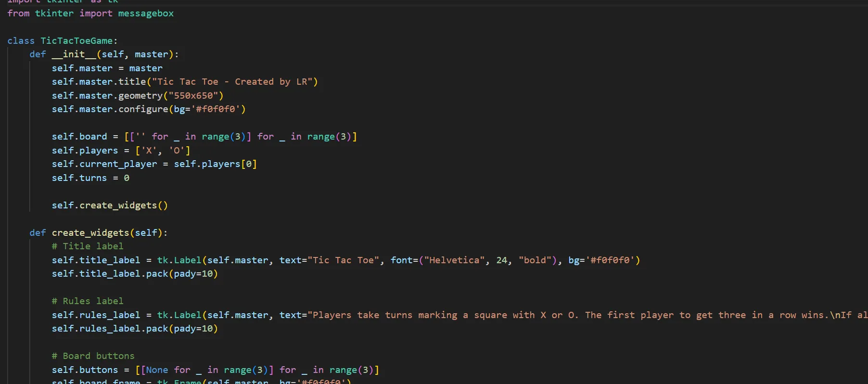This screenshot has width=868, height=384.
Task: Click self.buttons in the buttons assignment
Action: tap(85, 370)
